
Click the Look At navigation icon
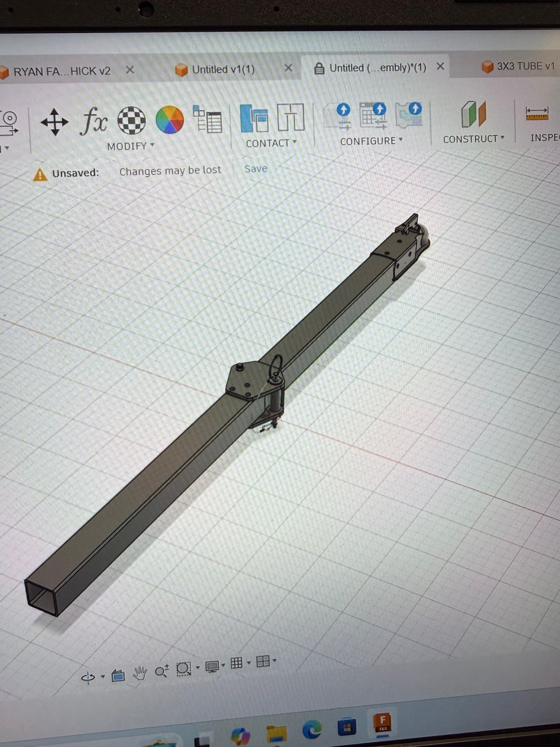point(118,676)
